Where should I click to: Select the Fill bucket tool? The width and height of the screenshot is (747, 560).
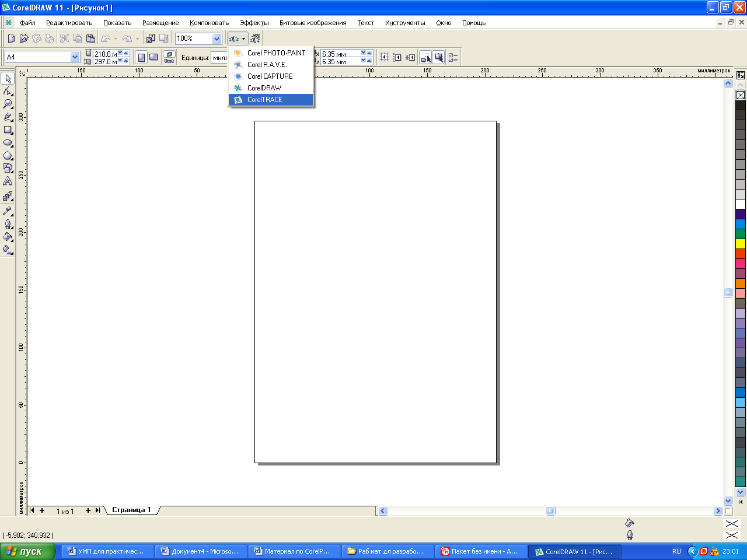click(x=8, y=237)
